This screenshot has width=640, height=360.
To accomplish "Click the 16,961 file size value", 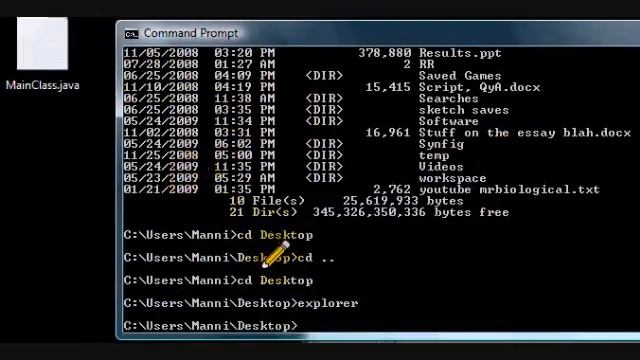I will [388, 133].
